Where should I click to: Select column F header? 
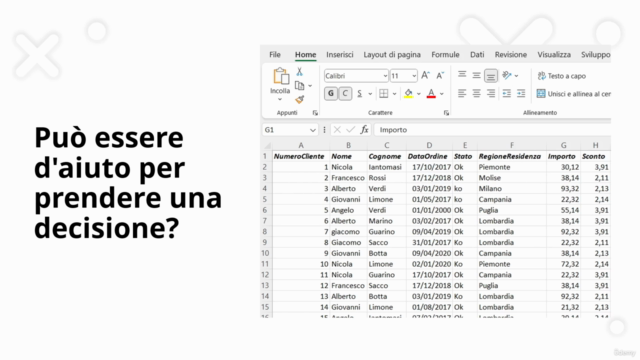point(511,145)
